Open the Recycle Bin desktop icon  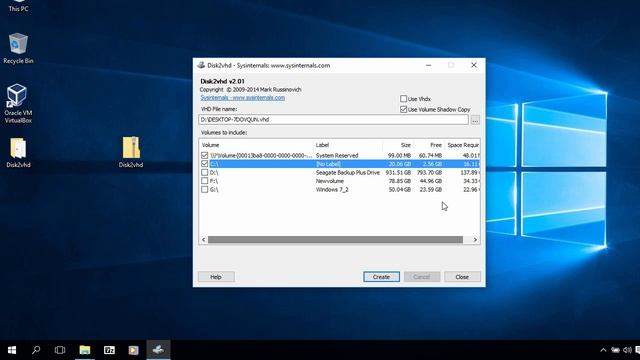click(18, 48)
